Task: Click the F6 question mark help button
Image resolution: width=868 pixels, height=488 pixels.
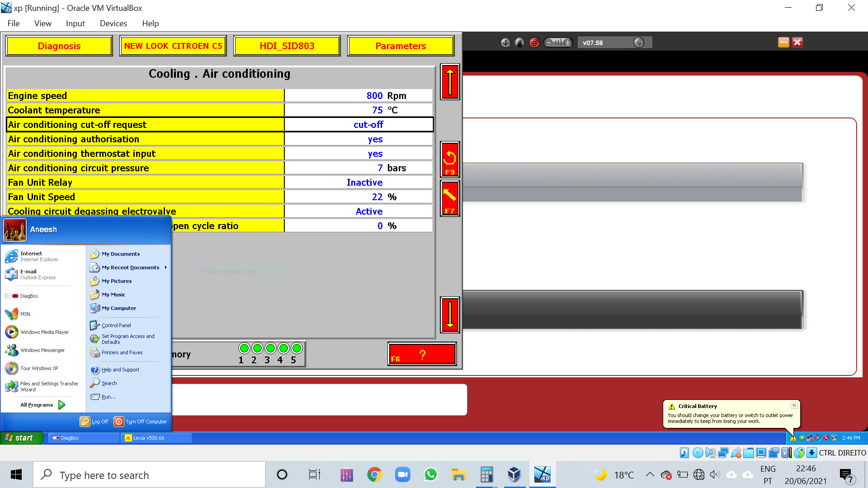Action: coord(422,354)
